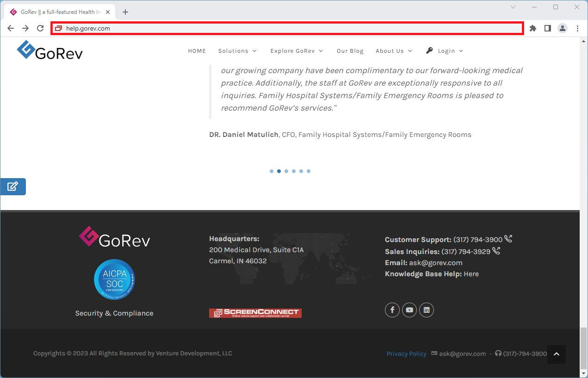
Task: Click the scrollbar down arrow
Action: [584, 374]
